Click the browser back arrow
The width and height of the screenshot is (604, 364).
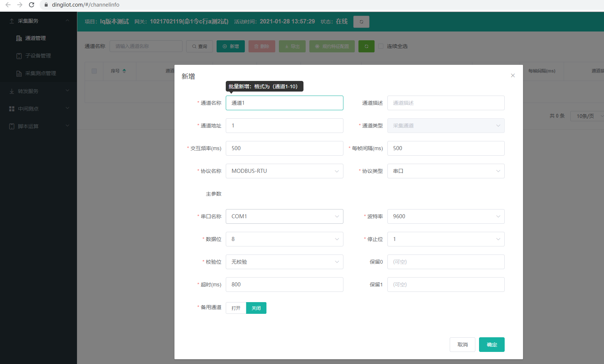(8, 5)
